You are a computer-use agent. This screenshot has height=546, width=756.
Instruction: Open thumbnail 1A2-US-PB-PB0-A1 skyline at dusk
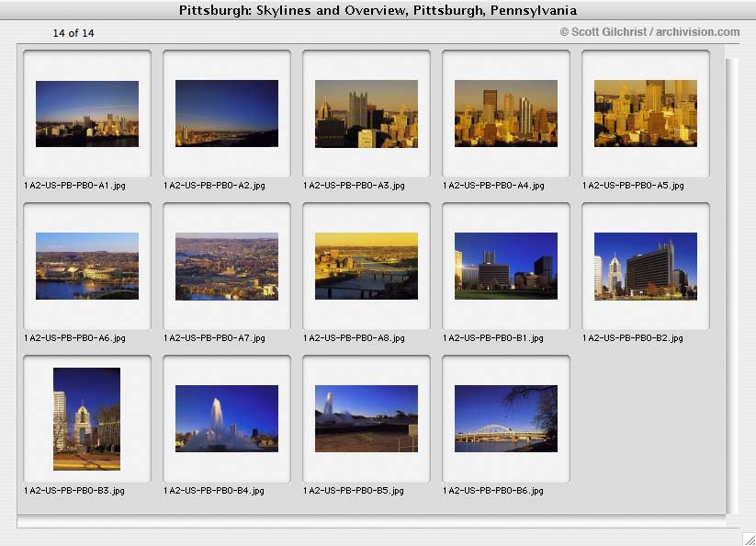pyautogui.click(x=87, y=114)
